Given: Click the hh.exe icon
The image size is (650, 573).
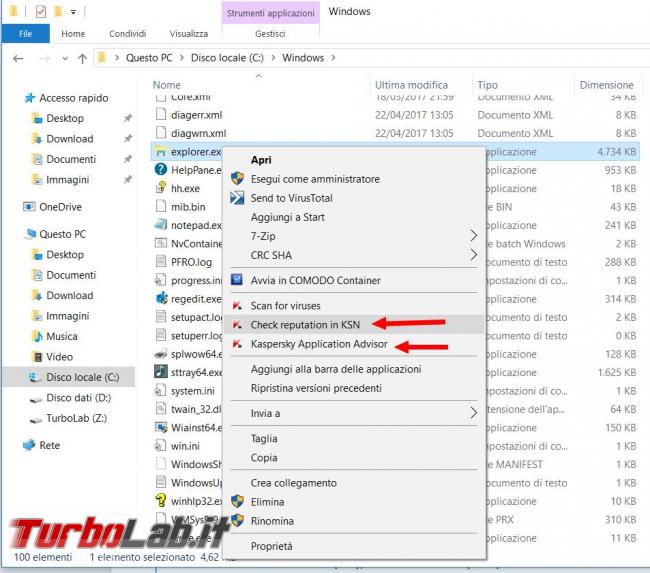Looking at the screenshot, I should 161,188.
